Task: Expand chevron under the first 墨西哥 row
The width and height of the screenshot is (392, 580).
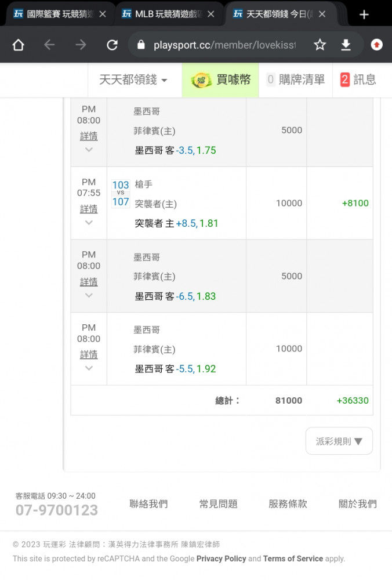Action: (89, 150)
